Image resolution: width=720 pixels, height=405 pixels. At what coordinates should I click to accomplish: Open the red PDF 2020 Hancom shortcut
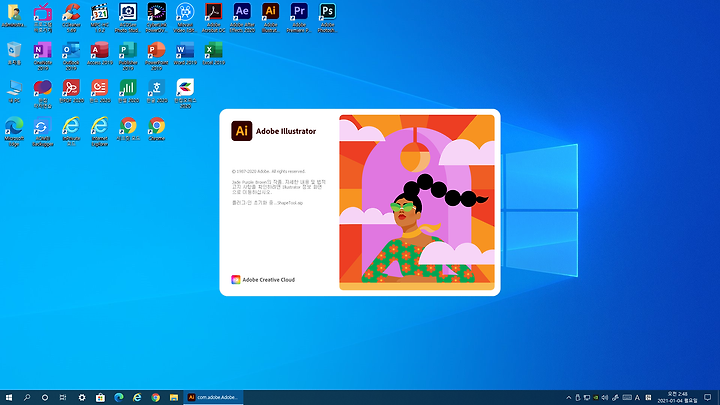(71, 90)
